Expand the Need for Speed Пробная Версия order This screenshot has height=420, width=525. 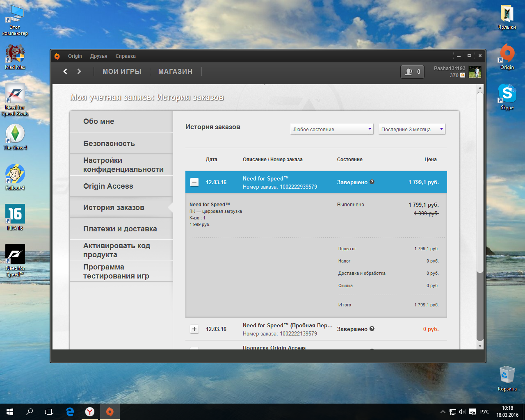click(194, 329)
